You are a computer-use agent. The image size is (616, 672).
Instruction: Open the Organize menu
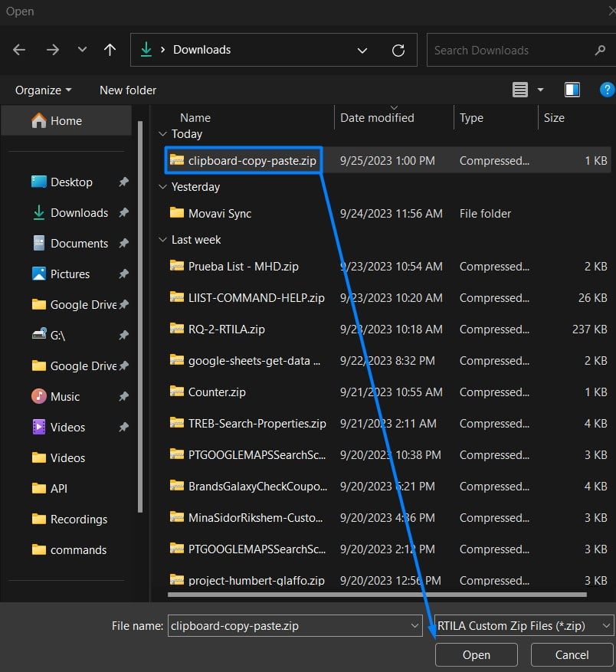pyautogui.click(x=44, y=90)
